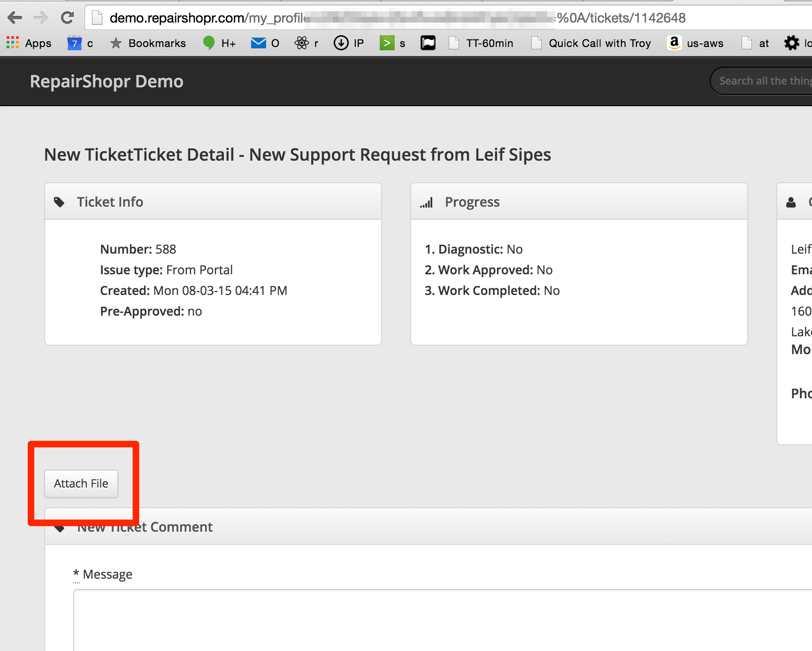Click the Ticket Info panel header
Screen dimensions: 812x651
tap(213, 201)
